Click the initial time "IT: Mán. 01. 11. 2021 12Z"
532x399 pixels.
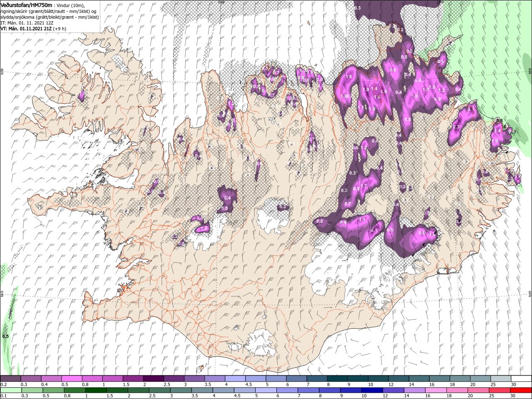(x=27, y=23)
